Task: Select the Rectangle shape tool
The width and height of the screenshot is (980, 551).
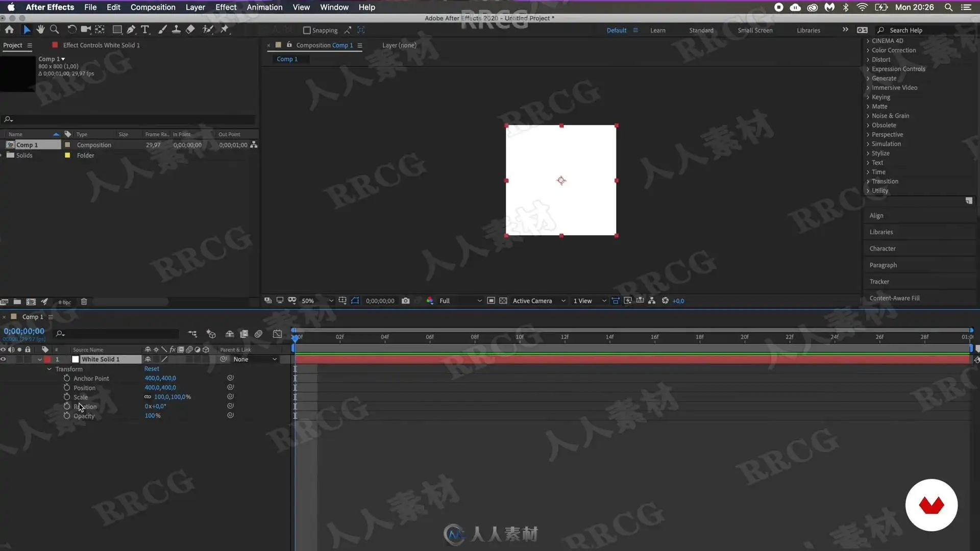Action: [x=117, y=30]
